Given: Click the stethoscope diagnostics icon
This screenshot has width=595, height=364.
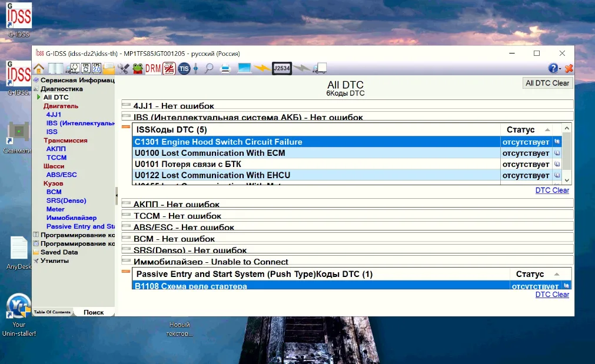Looking at the screenshot, I should 73,69.
